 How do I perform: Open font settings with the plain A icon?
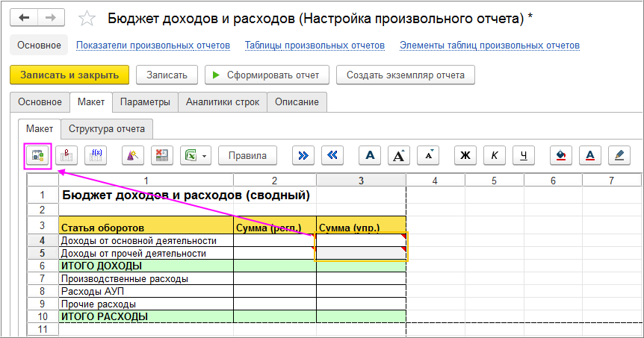[371, 155]
